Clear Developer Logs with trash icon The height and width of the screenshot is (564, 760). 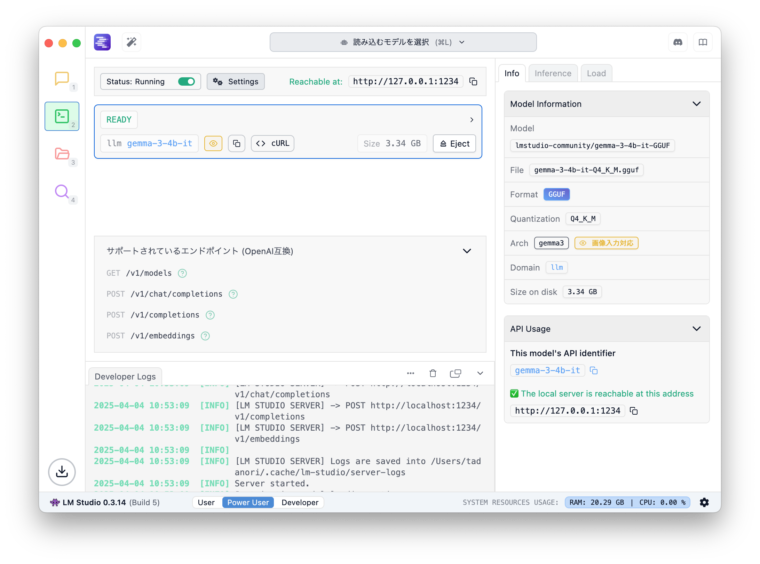click(x=433, y=373)
